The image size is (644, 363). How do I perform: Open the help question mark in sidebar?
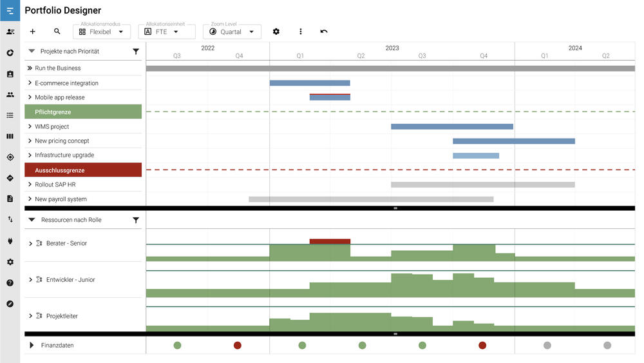pyautogui.click(x=10, y=283)
